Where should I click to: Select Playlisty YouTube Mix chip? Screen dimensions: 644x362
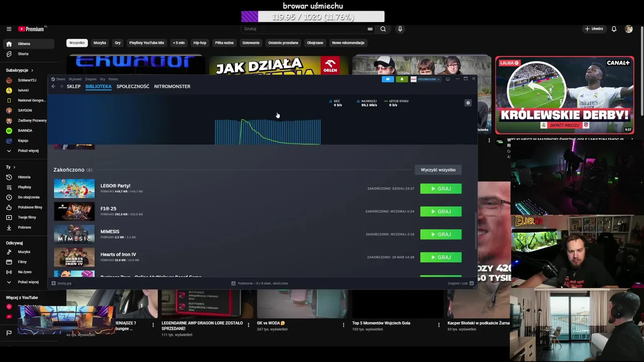(x=146, y=43)
